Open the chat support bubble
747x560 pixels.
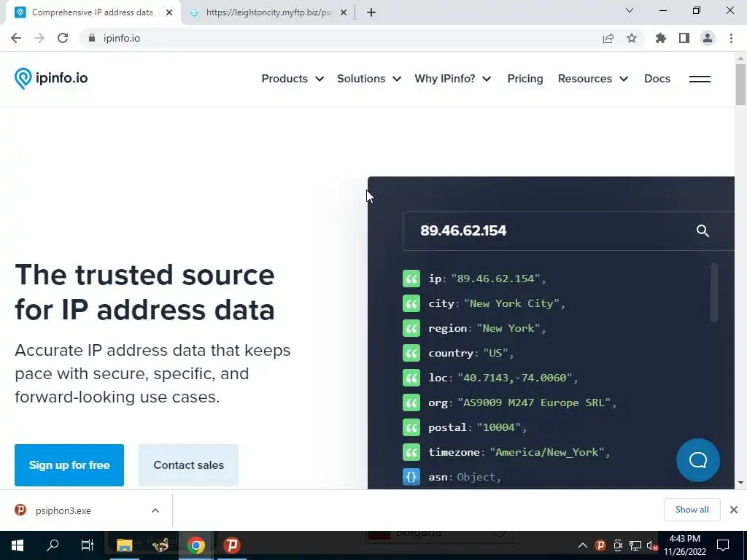tap(698, 460)
